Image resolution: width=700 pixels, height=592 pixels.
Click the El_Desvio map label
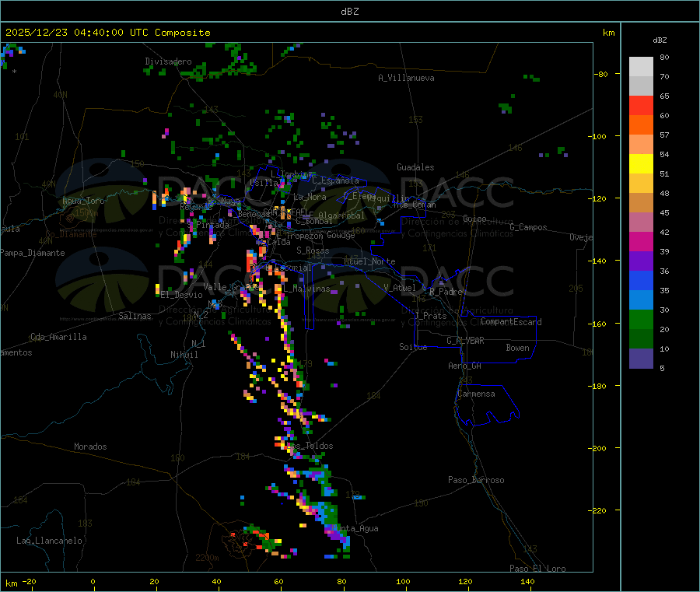(181, 295)
